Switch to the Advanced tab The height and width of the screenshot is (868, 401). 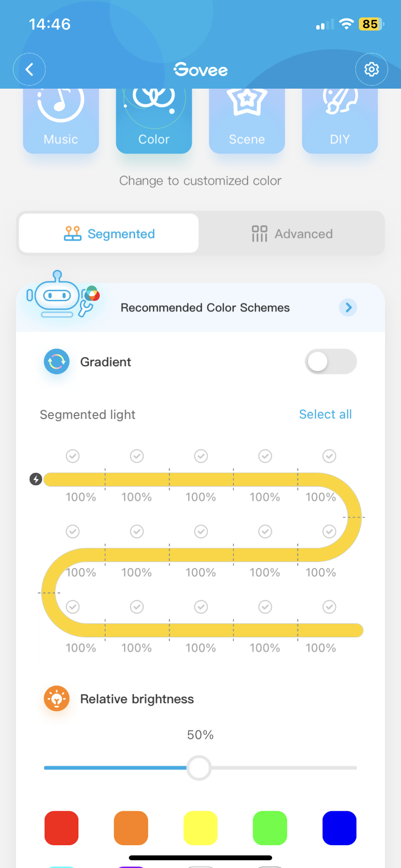click(x=292, y=233)
